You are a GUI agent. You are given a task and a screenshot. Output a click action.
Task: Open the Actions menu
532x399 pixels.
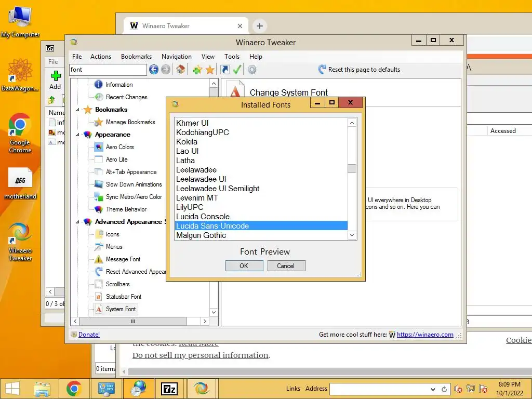tap(101, 57)
